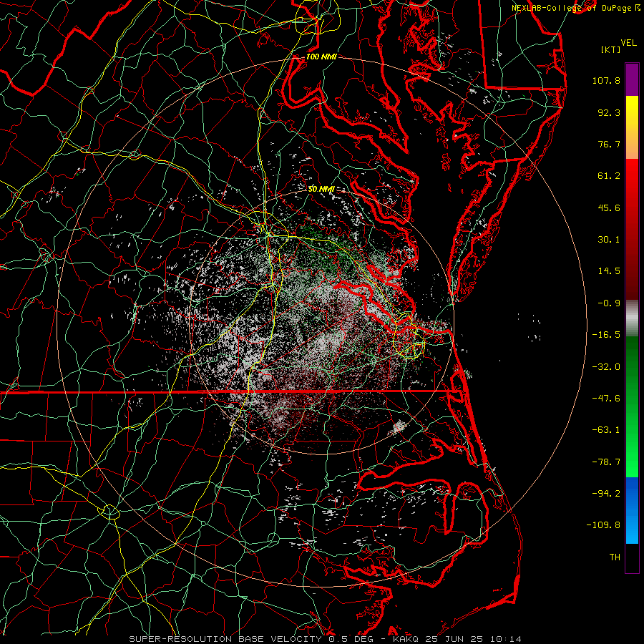Click the purple segment of velocity color bar
644x644 pixels.
632,79
